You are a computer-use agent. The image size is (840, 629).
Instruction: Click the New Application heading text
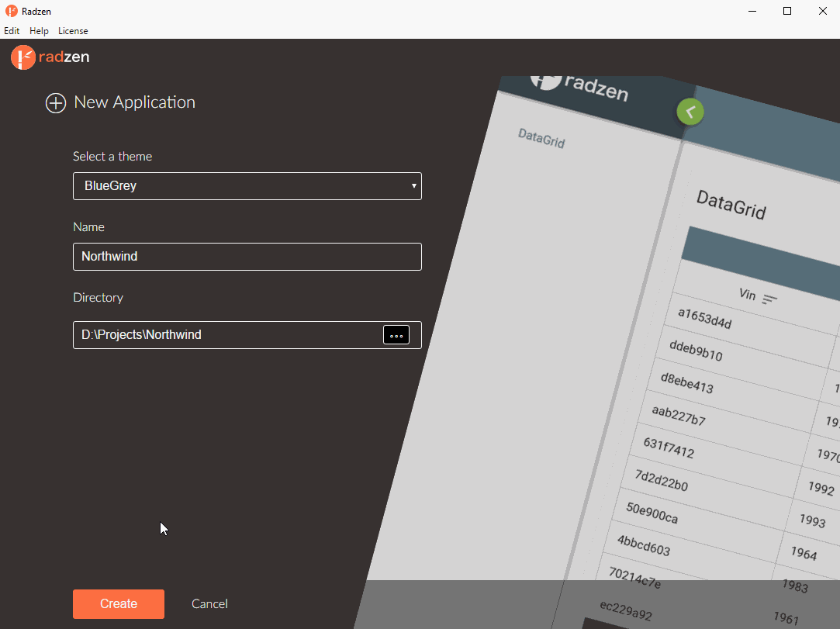point(134,102)
